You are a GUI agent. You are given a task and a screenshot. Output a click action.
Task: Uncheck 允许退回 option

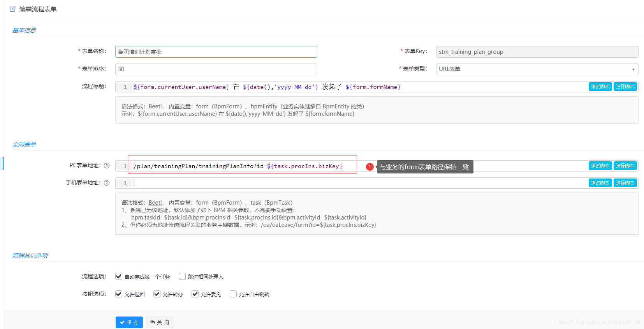click(x=119, y=294)
